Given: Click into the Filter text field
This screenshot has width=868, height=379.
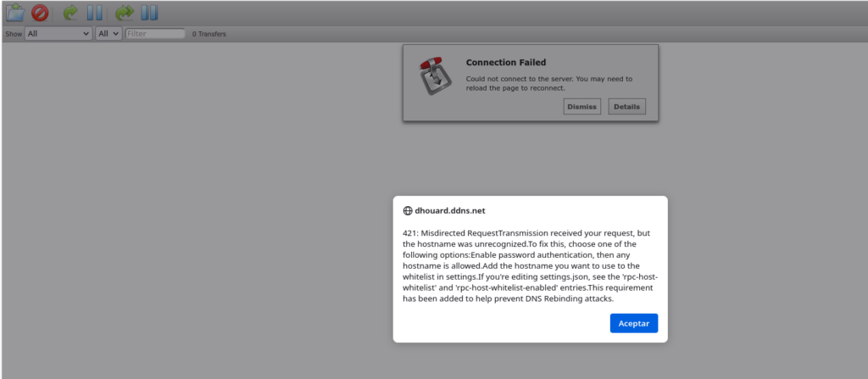Looking at the screenshot, I should [155, 34].
